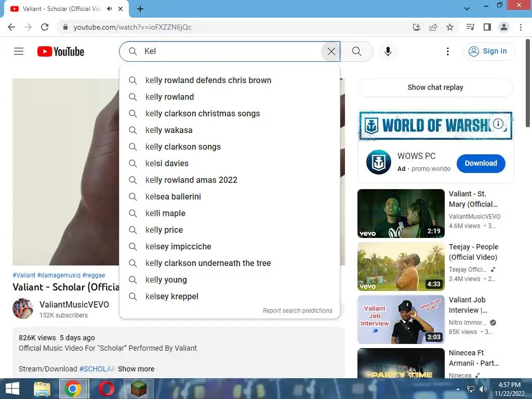Start voice search with microphone icon

(x=388, y=51)
